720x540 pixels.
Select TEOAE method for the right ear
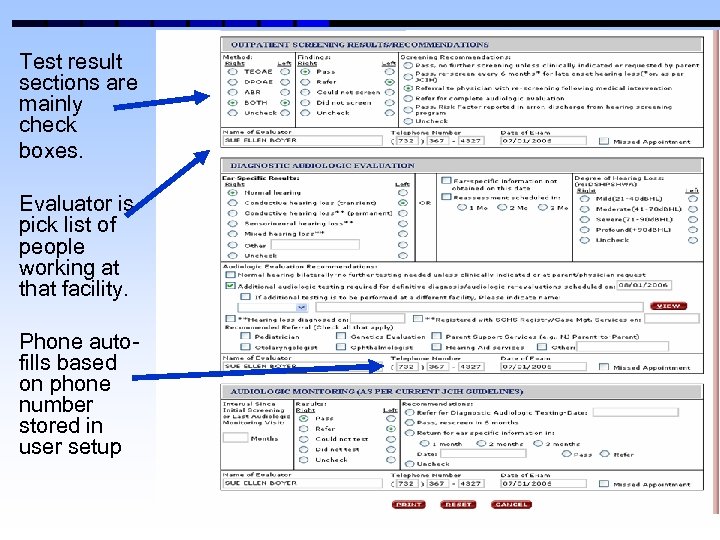(x=233, y=72)
